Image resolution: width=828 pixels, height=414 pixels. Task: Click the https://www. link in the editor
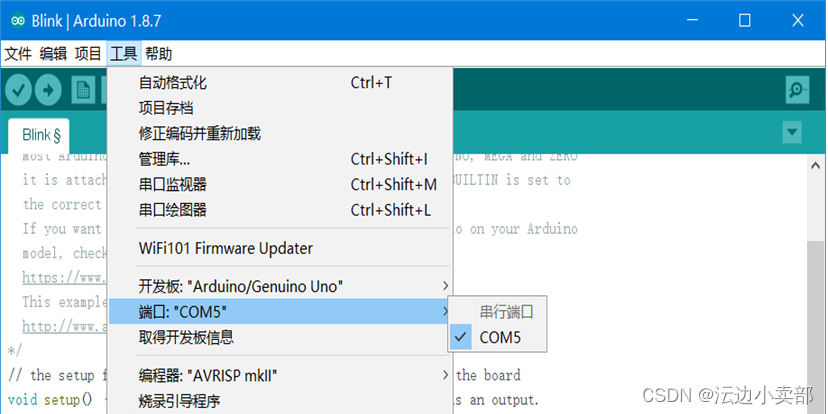pos(65,277)
